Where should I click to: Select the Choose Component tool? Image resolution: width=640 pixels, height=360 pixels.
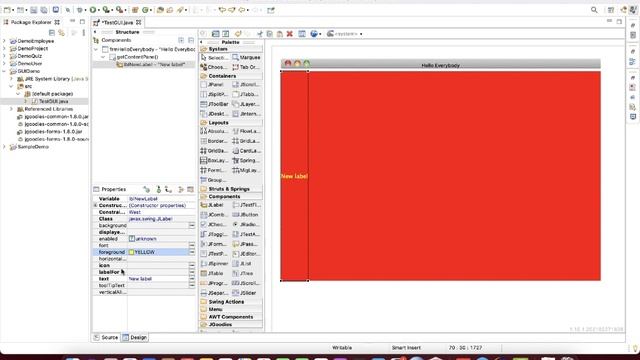(x=215, y=67)
